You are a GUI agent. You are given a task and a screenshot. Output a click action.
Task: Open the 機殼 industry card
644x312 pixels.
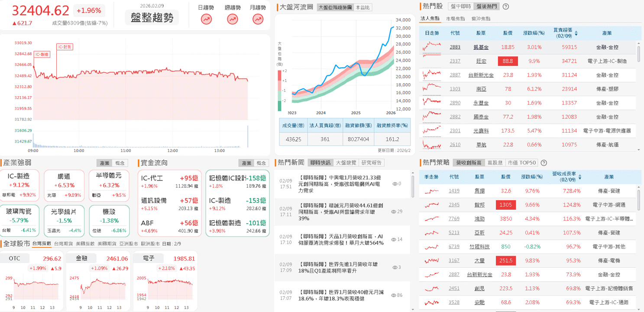(108, 220)
